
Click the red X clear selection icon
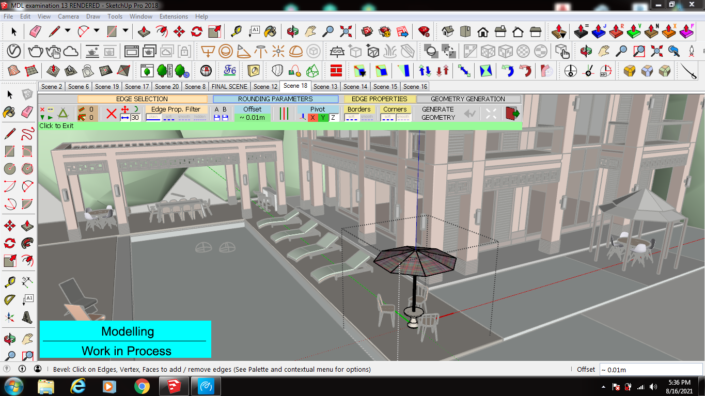(x=111, y=113)
